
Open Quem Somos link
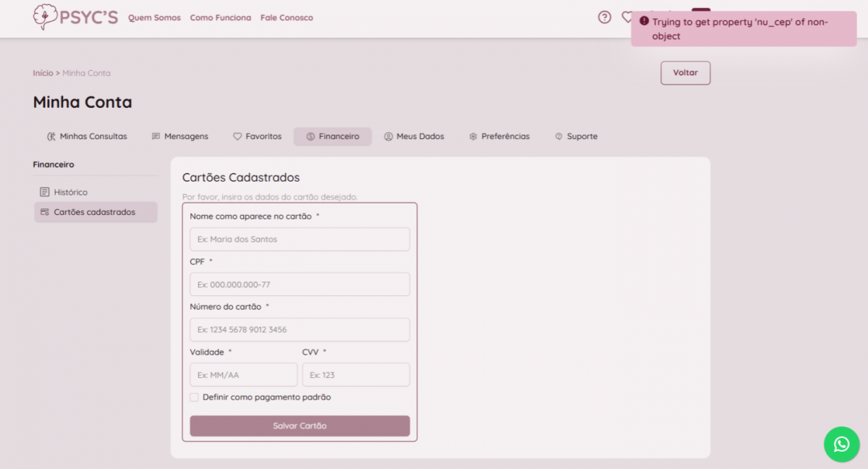154,17
